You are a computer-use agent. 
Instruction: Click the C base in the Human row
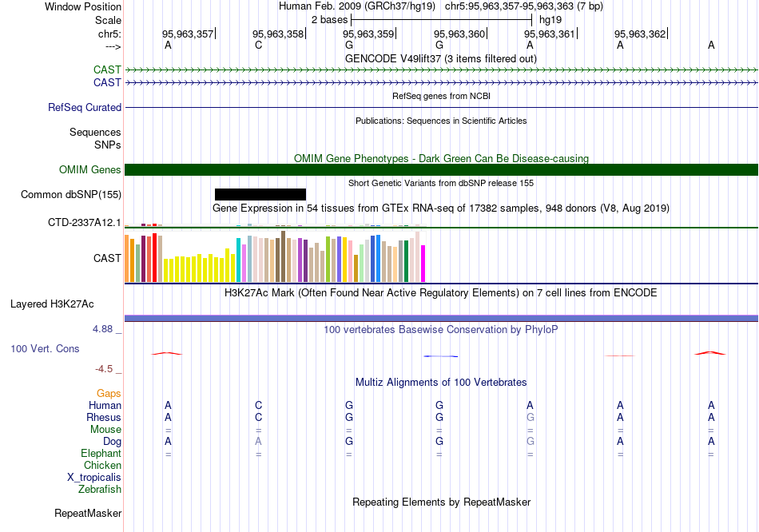(259, 405)
